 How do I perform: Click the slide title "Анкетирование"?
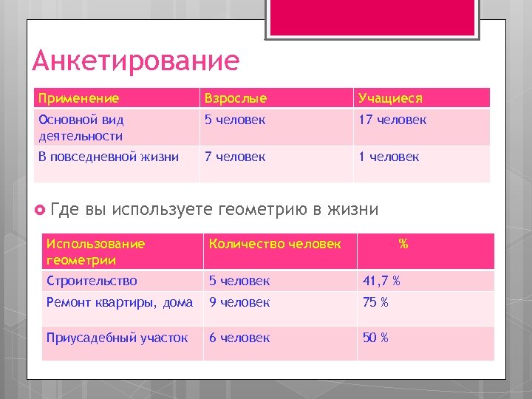click(x=136, y=61)
